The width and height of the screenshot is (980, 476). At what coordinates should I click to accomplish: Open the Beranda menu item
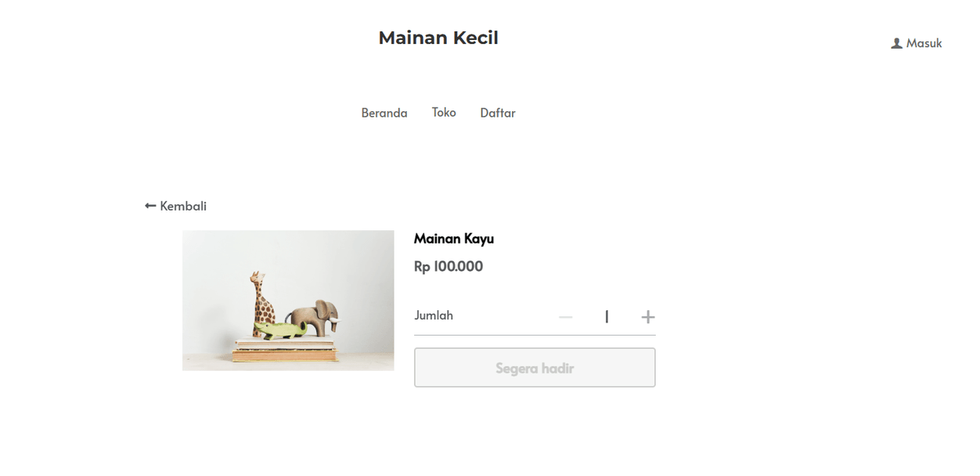[x=384, y=113]
